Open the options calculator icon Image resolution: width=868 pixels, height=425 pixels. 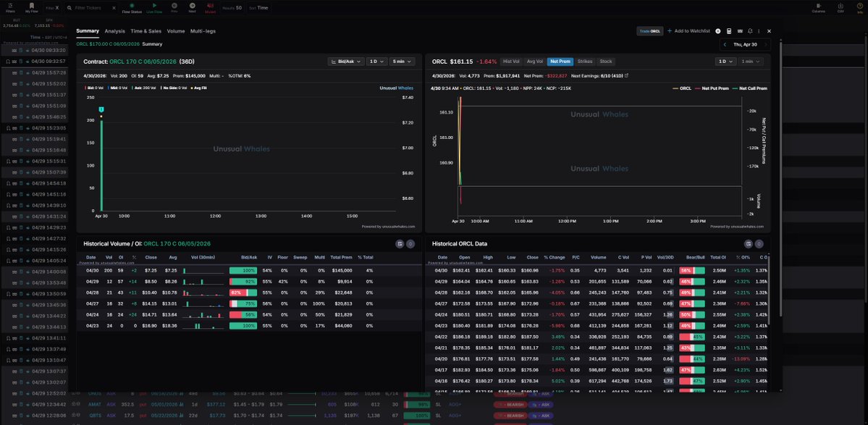click(x=729, y=31)
